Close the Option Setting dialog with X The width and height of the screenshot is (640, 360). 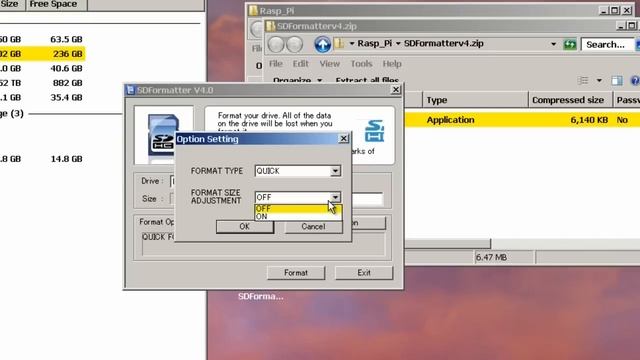pos(344,139)
